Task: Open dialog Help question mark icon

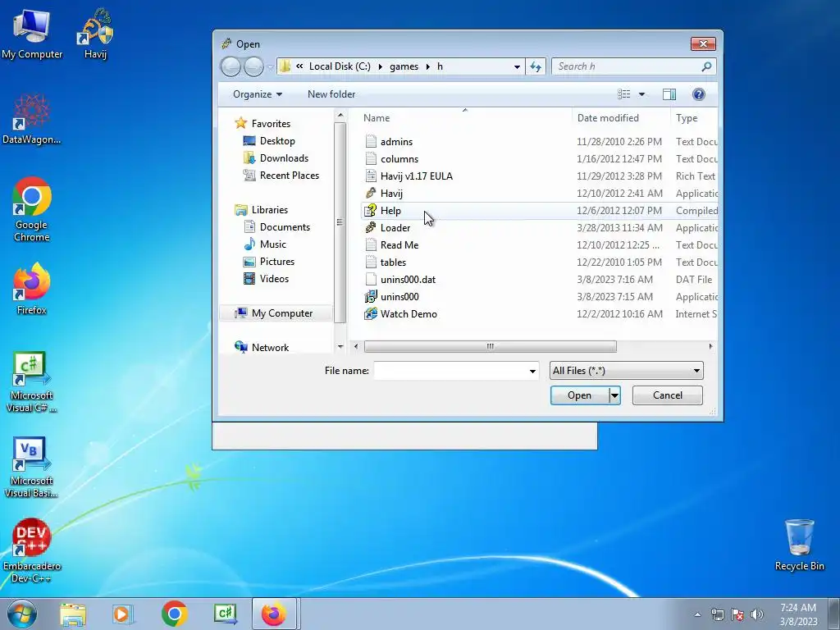Action: pos(699,94)
